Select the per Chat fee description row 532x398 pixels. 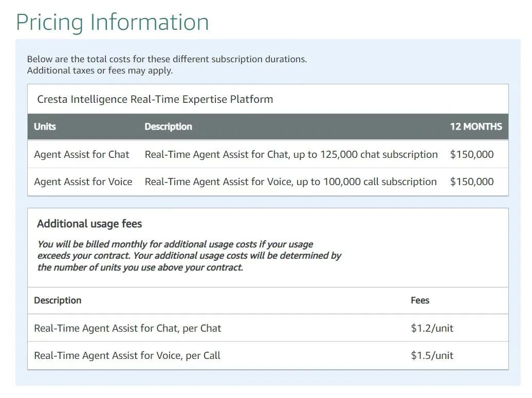pos(127,328)
